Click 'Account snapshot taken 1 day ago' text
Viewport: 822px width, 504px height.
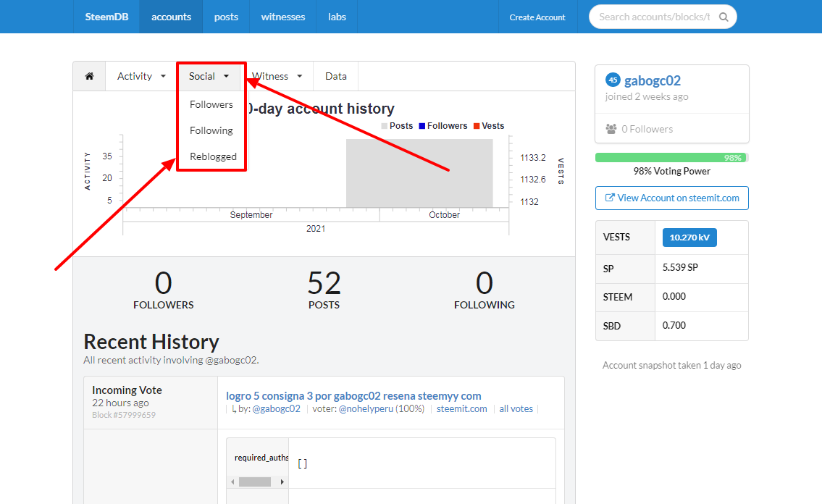(671, 365)
